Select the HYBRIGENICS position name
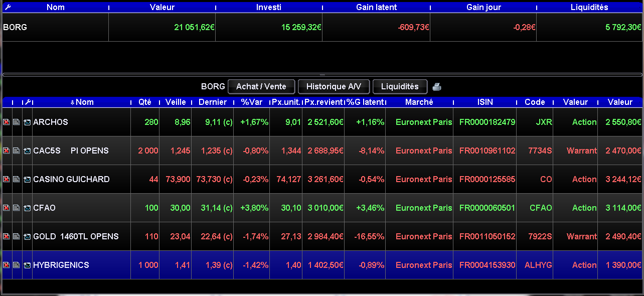 pyautogui.click(x=61, y=265)
